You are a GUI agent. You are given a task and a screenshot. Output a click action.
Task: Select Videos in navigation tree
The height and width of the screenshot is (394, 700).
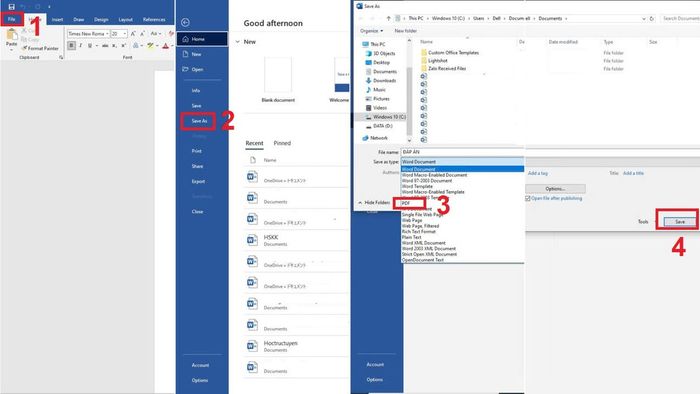[x=376, y=108]
